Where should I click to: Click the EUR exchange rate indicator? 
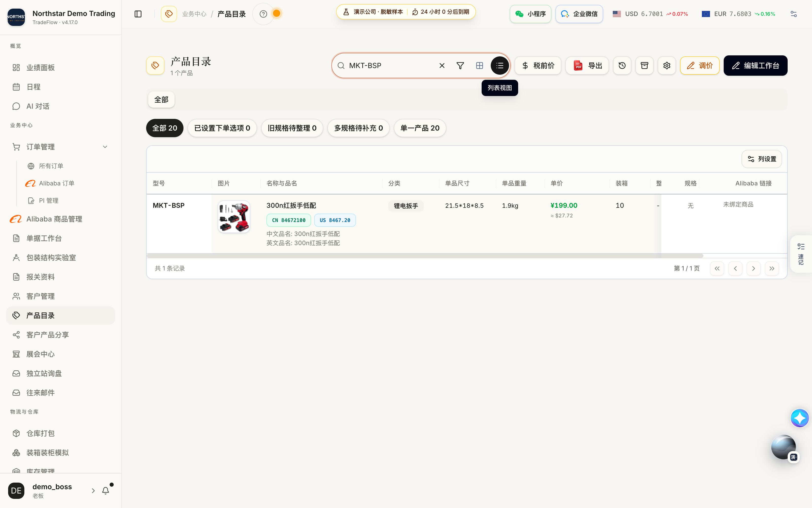(x=738, y=14)
